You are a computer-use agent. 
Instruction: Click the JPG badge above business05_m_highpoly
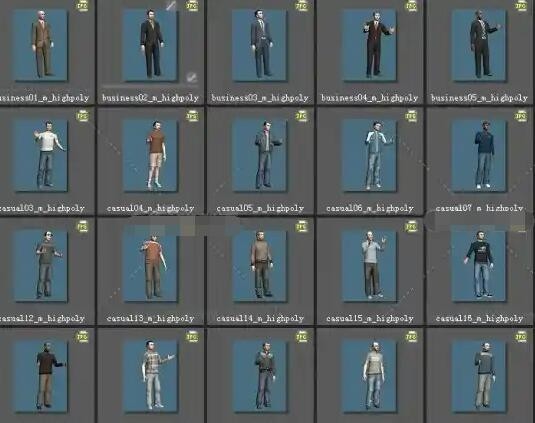click(x=521, y=6)
